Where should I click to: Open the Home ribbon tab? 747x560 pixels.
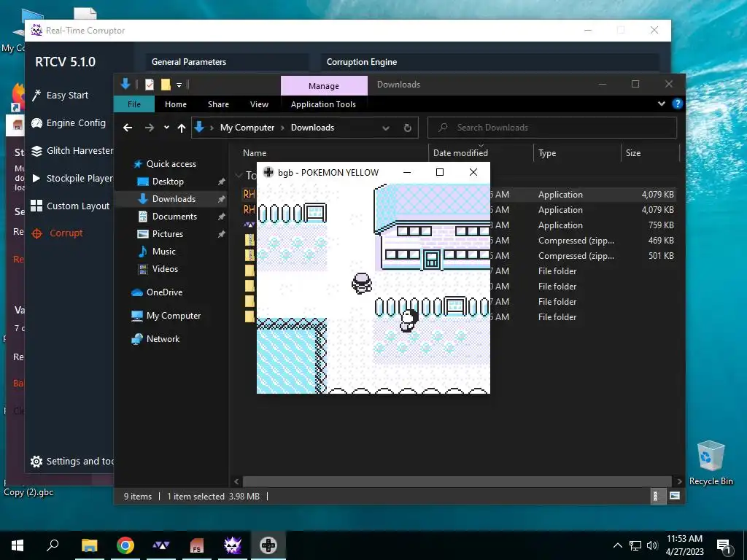[176, 104]
